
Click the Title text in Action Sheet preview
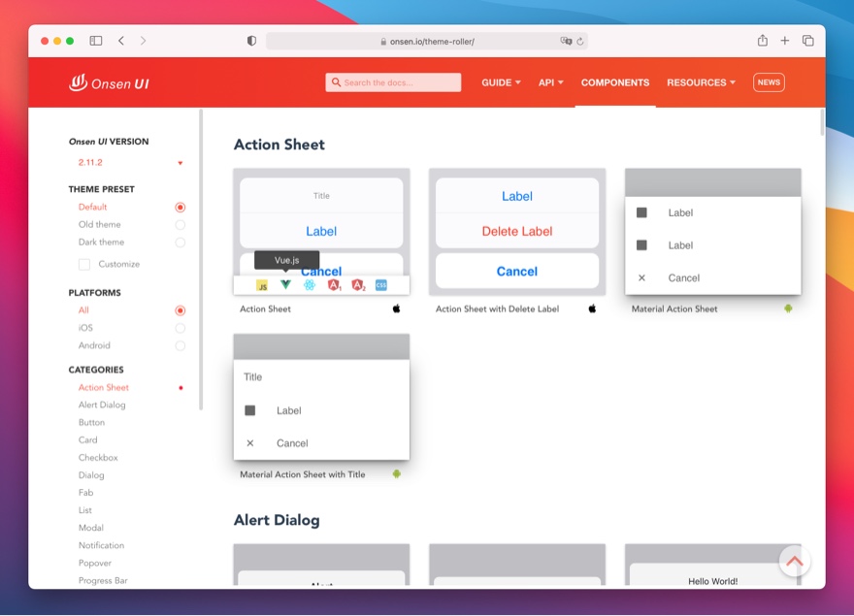tap(321, 196)
